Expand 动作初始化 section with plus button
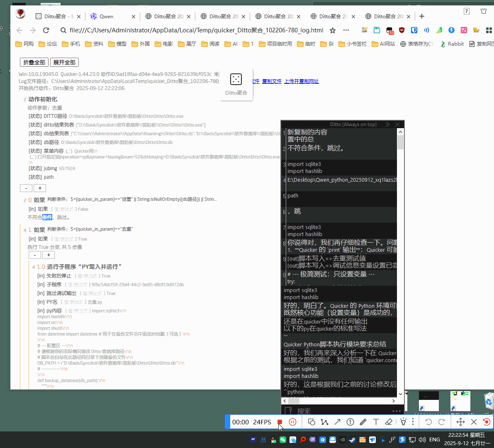This screenshot has width=494, height=448. point(40,188)
